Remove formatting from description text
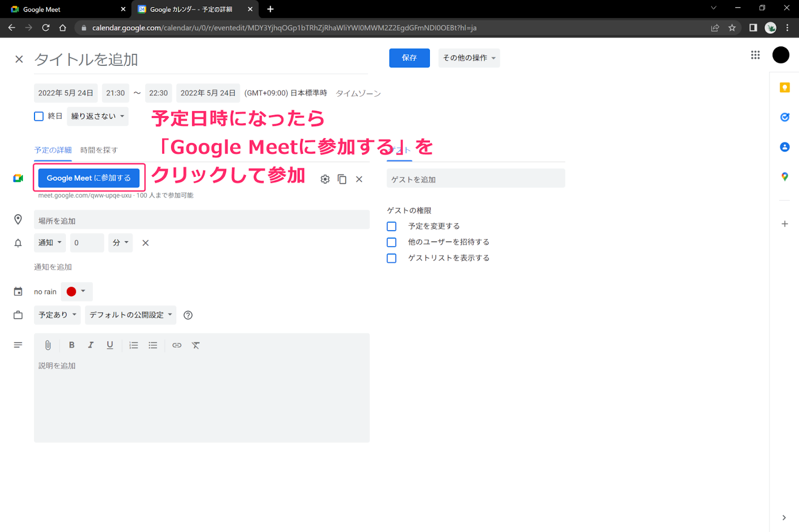 point(196,345)
